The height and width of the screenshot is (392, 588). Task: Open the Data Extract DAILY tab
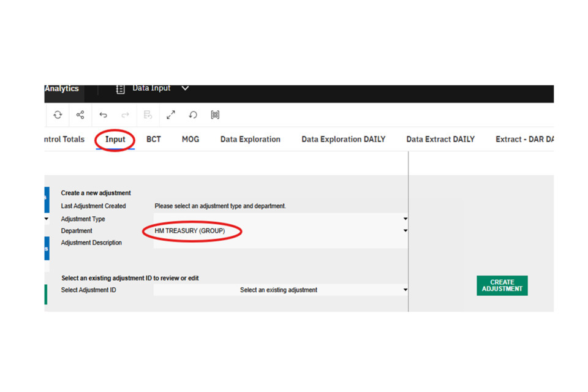click(440, 140)
